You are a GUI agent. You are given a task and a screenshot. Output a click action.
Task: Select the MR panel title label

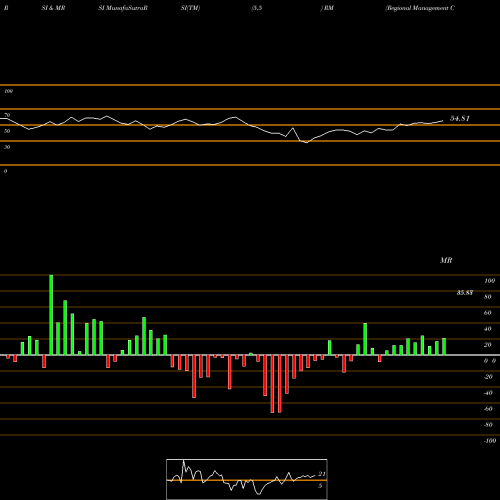pyautogui.click(x=446, y=260)
